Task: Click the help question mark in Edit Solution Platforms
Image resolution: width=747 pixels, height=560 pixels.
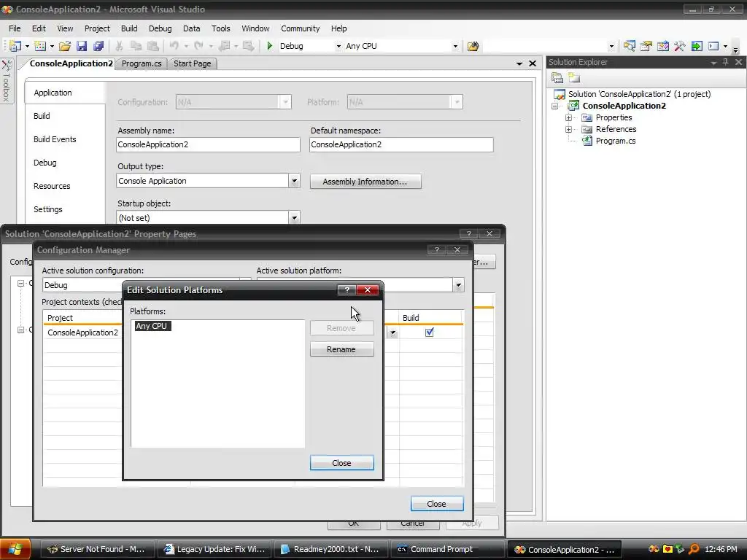Action: click(x=347, y=290)
